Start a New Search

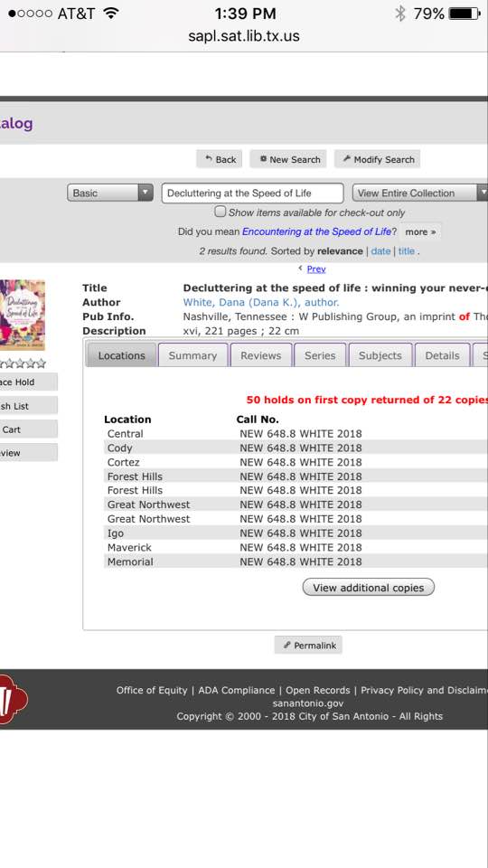pyautogui.click(x=288, y=159)
